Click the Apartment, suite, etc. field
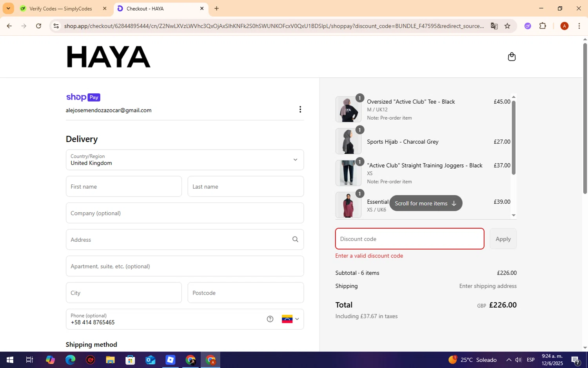Screen dimensions: 588x368 click(185, 266)
